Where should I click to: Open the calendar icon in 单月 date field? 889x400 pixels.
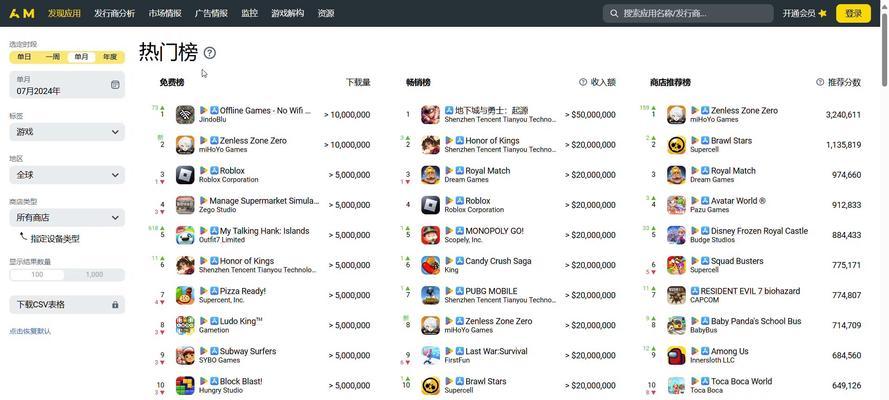click(x=115, y=84)
